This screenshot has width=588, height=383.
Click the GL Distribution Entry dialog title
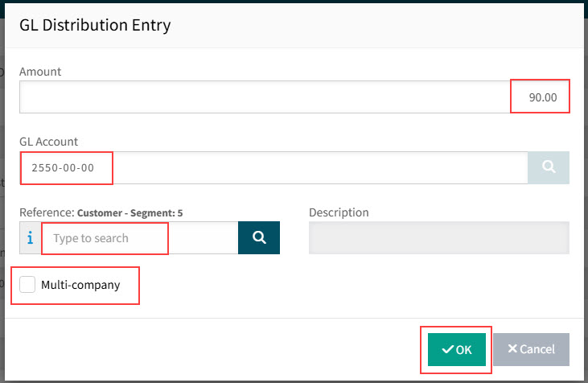click(x=95, y=25)
